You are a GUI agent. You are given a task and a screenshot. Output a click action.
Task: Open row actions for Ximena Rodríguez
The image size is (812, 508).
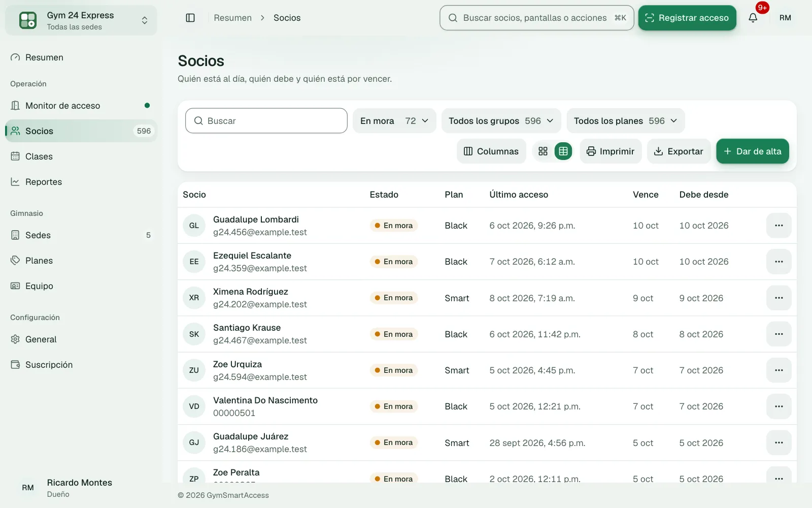point(779,298)
